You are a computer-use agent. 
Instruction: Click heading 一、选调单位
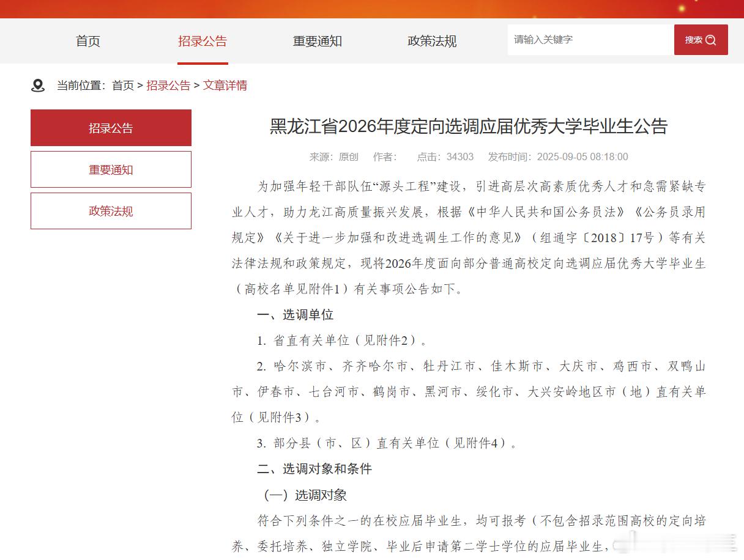click(x=295, y=315)
